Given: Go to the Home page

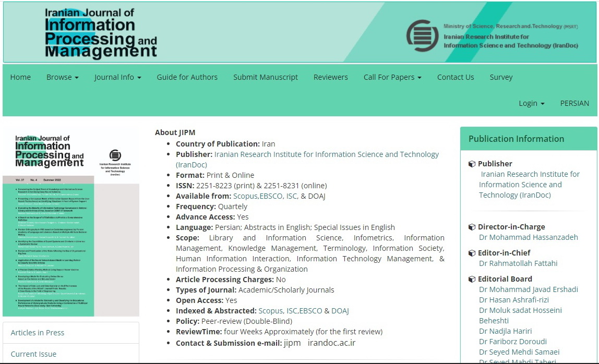Looking at the screenshot, I should point(20,77).
